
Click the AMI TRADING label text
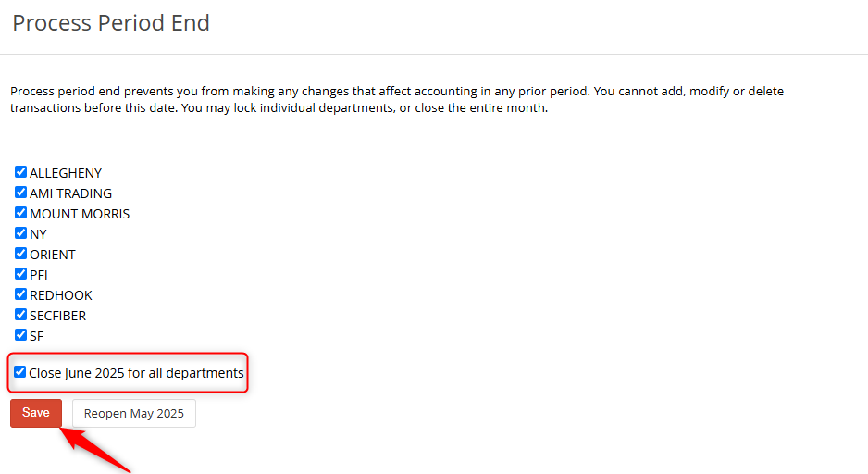[x=71, y=193]
